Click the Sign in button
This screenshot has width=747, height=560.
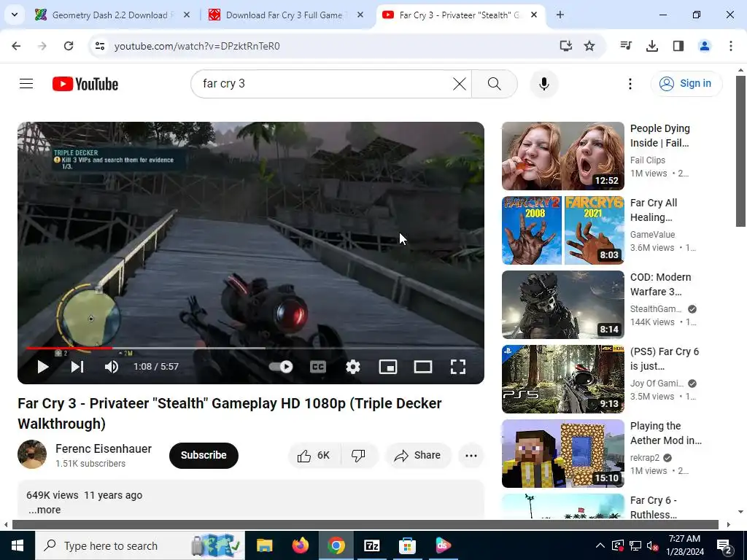pyautogui.click(x=686, y=83)
